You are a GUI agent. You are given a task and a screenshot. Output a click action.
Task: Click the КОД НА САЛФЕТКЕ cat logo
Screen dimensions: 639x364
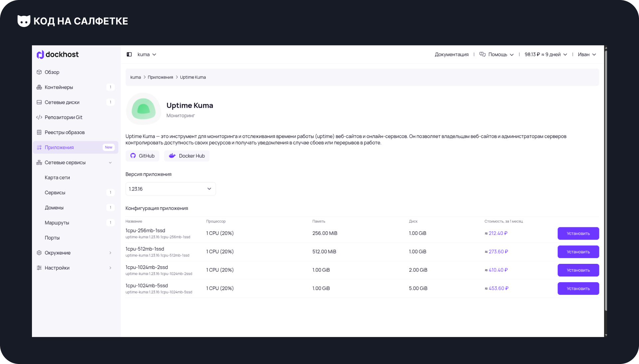pos(24,21)
